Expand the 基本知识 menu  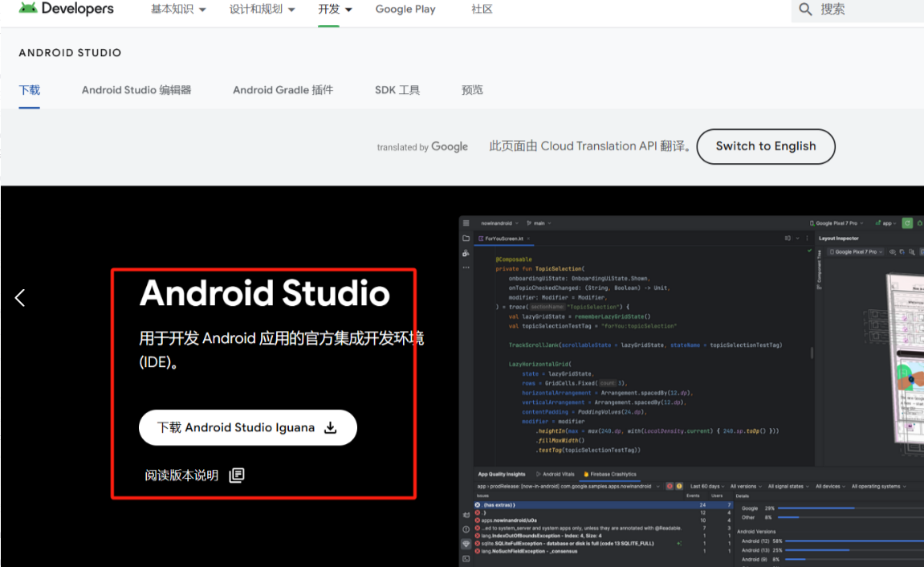(178, 10)
